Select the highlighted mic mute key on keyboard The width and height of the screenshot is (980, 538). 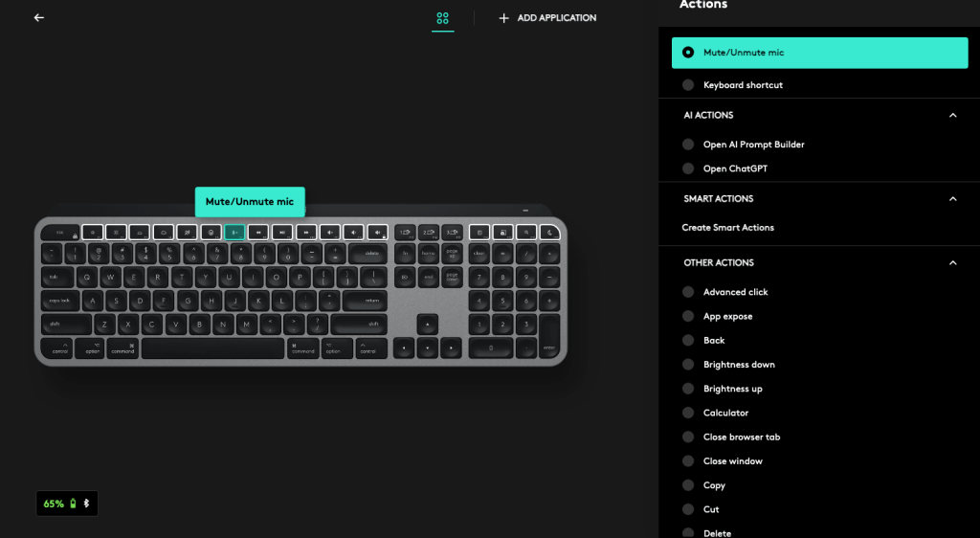[234, 232]
